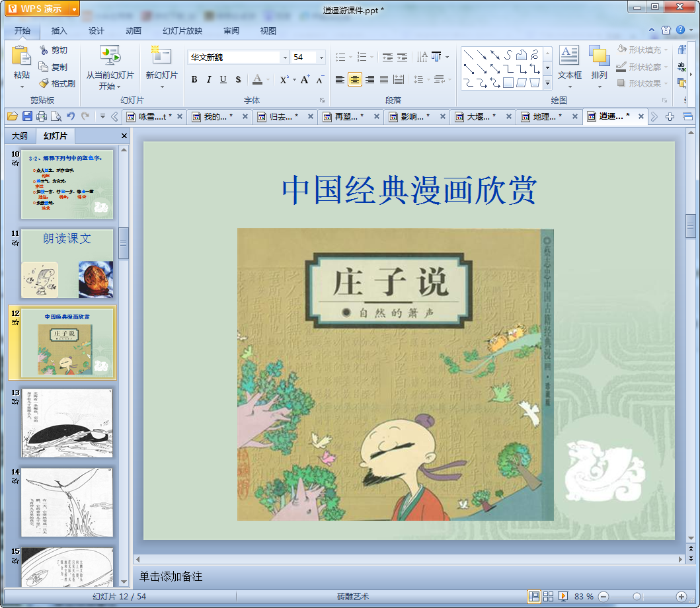Image resolution: width=700 pixels, height=608 pixels.
Task: Open the Review (审阅) ribbon tab
Action: coord(231,31)
